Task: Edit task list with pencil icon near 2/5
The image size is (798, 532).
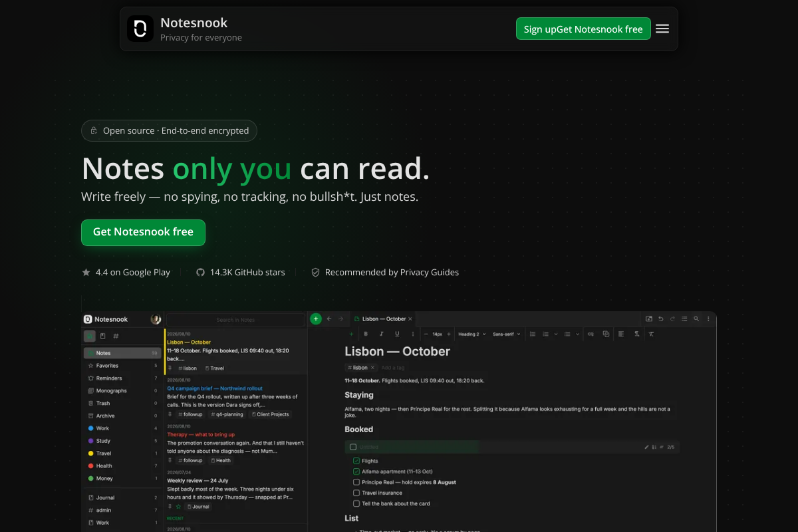Action: [x=647, y=447]
